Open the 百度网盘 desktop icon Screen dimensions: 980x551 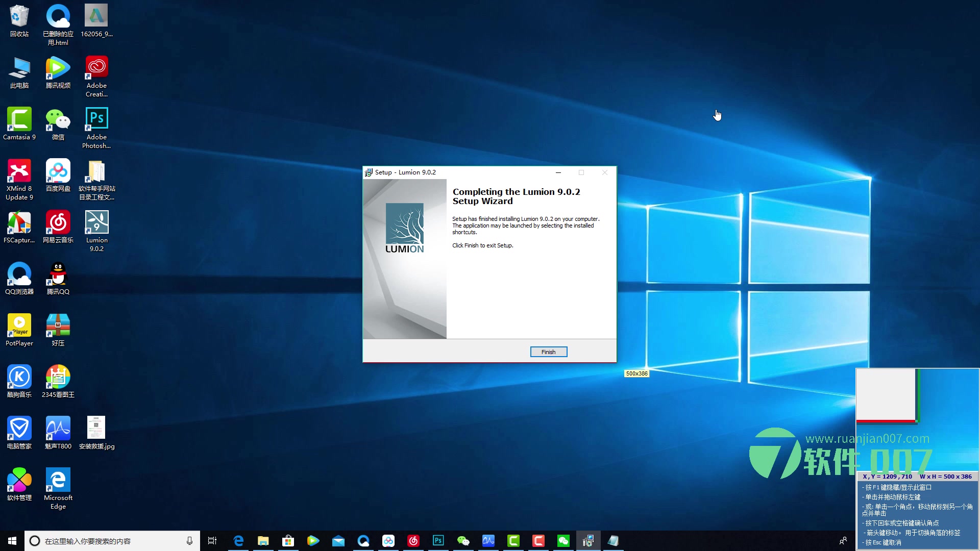click(58, 172)
